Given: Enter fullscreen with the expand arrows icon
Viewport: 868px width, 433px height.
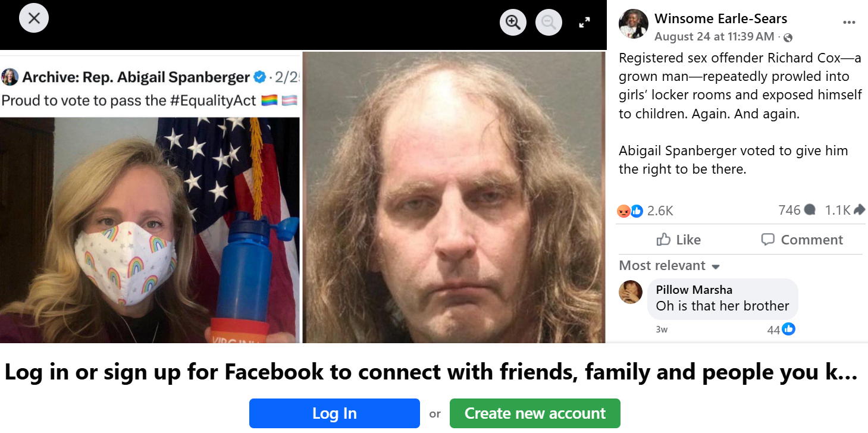Looking at the screenshot, I should [x=584, y=23].
